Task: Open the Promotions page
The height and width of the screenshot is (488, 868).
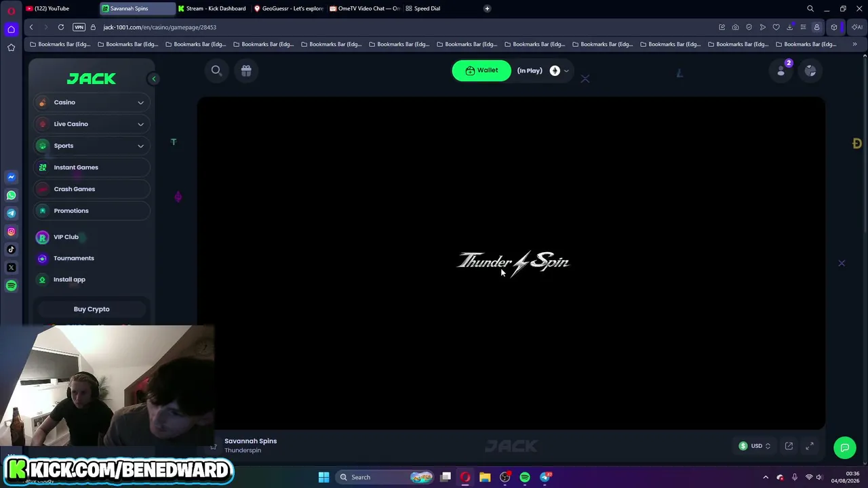Action: point(92,211)
